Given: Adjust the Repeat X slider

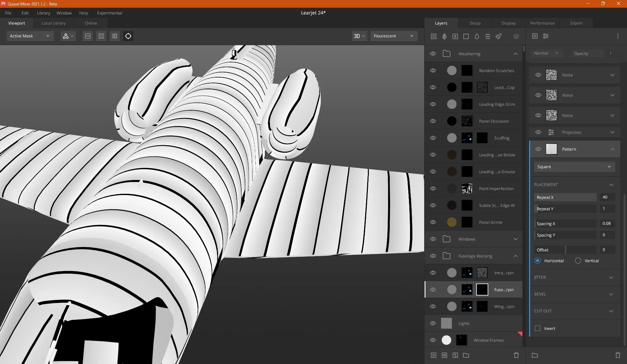Looking at the screenshot, I should tap(565, 197).
